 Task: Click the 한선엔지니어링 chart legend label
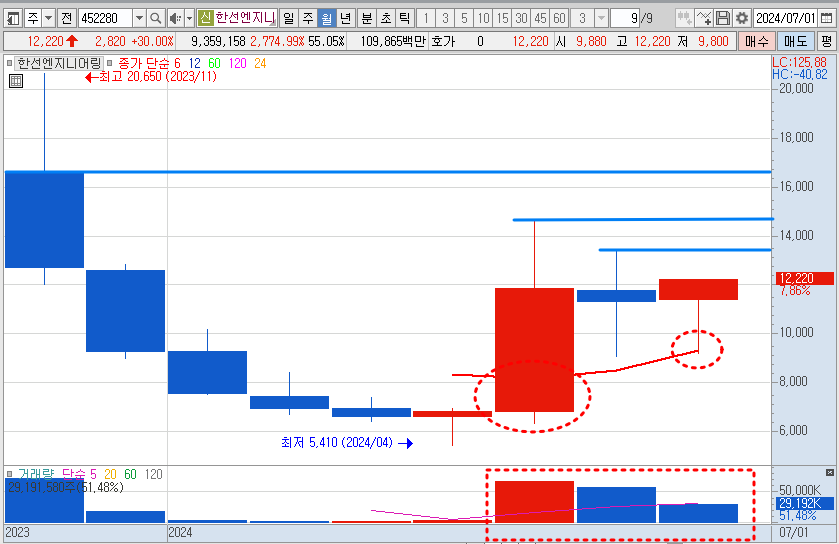coord(59,63)
